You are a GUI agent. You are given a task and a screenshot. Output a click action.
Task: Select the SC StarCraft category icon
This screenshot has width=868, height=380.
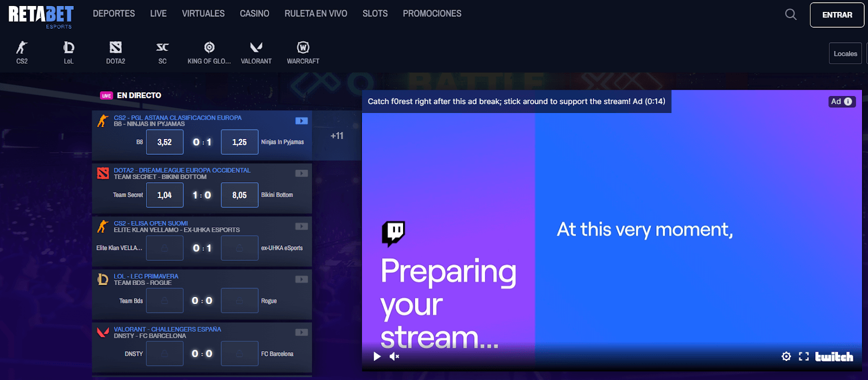pos(162,53)
